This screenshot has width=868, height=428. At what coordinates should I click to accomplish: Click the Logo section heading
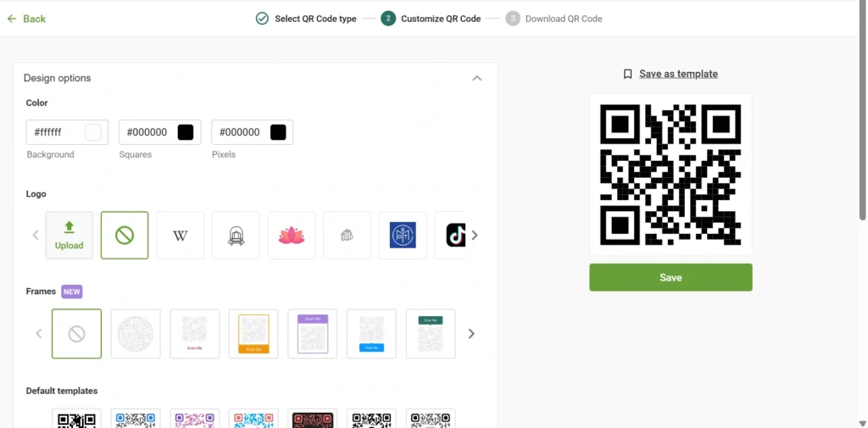coord(36,194)
